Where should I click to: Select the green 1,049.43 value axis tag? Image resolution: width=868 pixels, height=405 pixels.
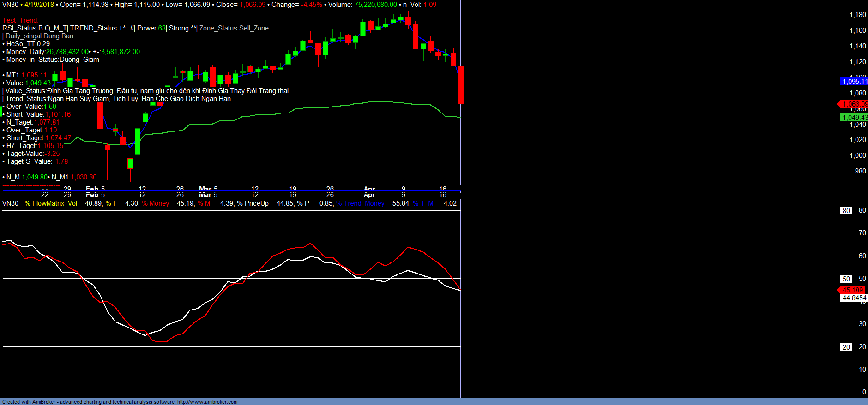[x=854, y=118]
